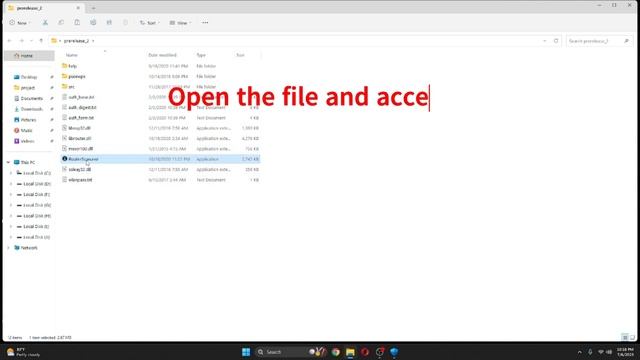Select the wlanpass.txt file

pos(80,180)
